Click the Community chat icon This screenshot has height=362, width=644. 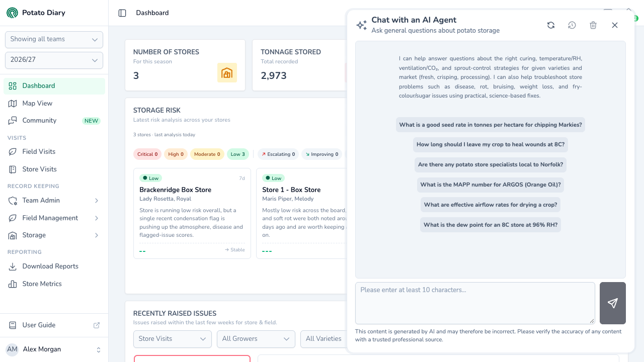pos(13,121)
